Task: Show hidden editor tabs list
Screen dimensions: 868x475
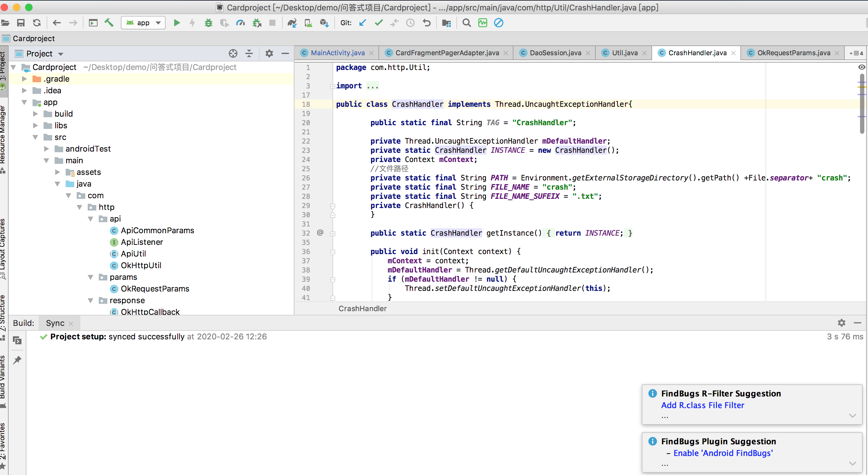Action: click(856, 53)
